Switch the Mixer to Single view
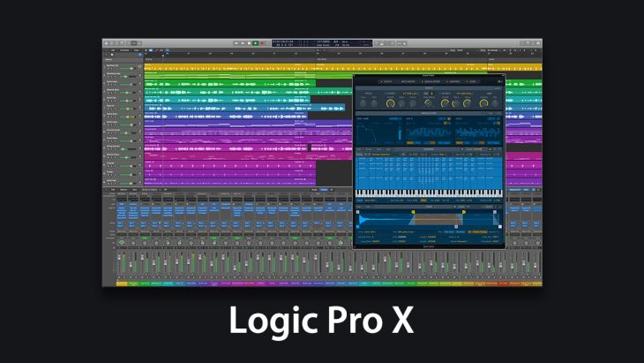Image resolution: width=644 pixels, height=363 pixels. [x=314, y=190]
